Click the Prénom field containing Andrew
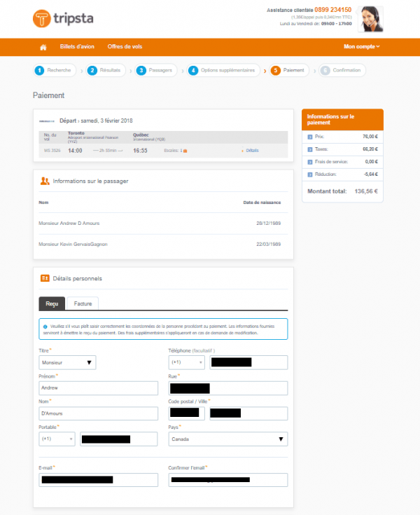This screenshot has width=420, height=515. 99,388
